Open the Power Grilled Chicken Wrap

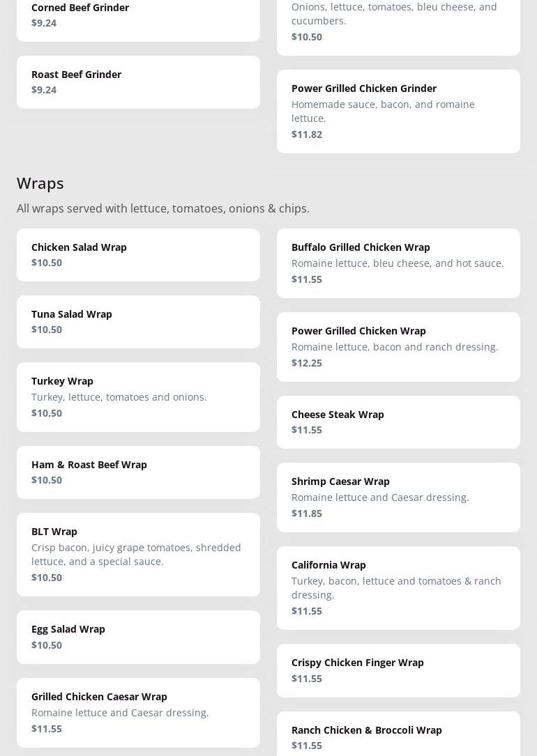point(398,347)
